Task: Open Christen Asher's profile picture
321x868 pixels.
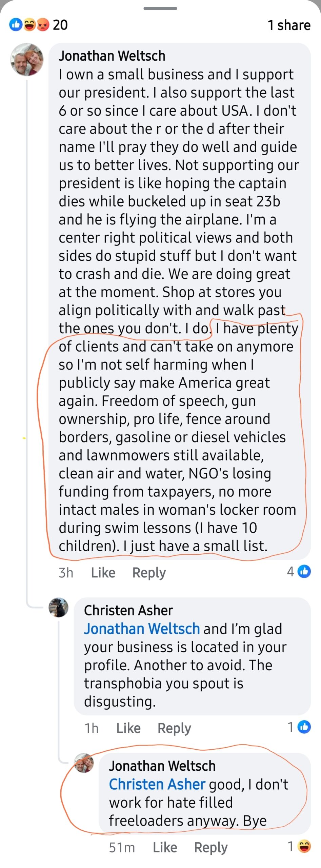Action: (x=59, y=607)
